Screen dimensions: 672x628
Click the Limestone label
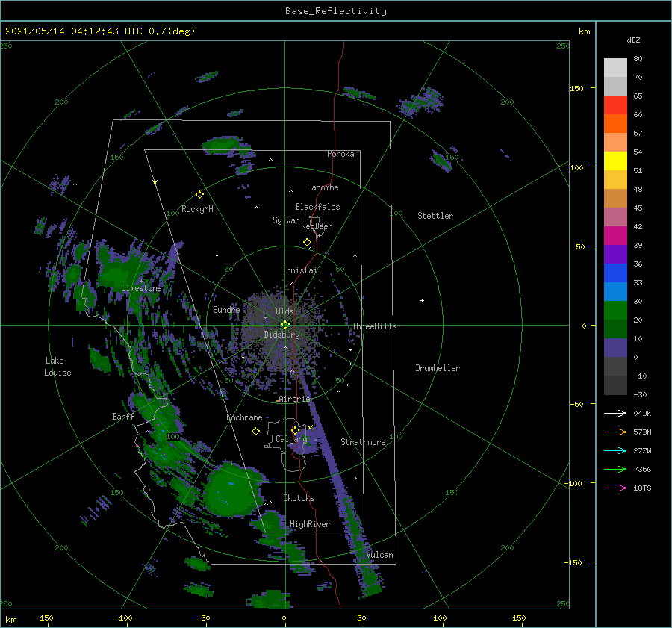tap(141, 288)
